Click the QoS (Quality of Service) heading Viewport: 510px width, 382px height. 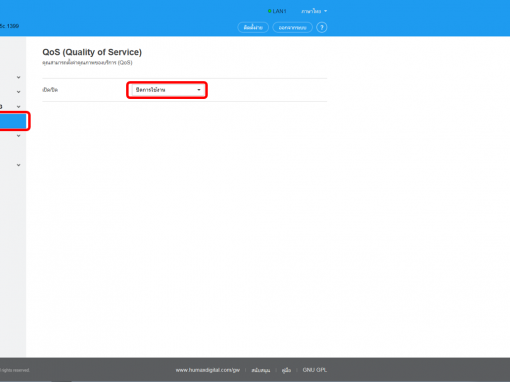click(x=92, y=52)
